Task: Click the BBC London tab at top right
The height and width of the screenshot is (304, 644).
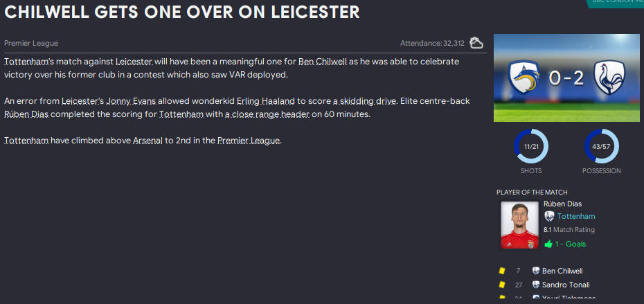Action: (616, 3)
